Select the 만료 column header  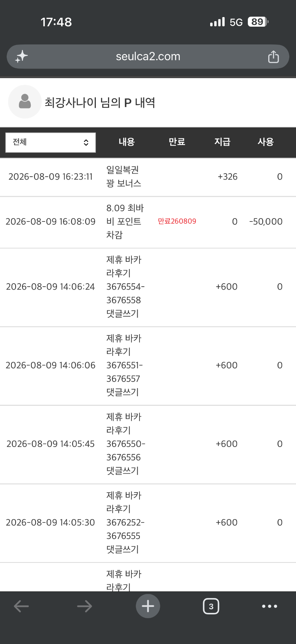click(177, 142)
